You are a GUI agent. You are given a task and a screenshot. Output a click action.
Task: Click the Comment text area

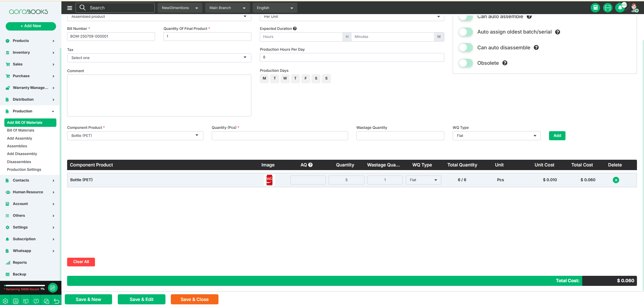pyautogui.click(x=159, y=96)
